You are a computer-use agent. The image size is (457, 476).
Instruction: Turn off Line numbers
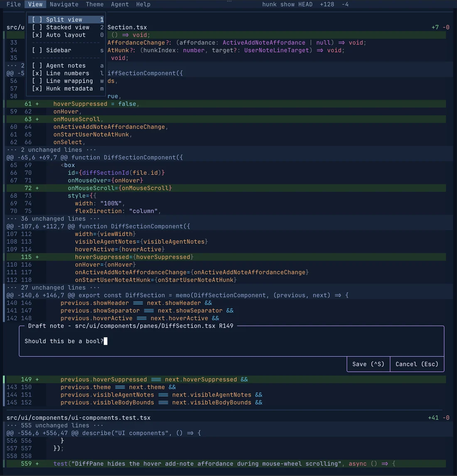(x=66, y=73)
